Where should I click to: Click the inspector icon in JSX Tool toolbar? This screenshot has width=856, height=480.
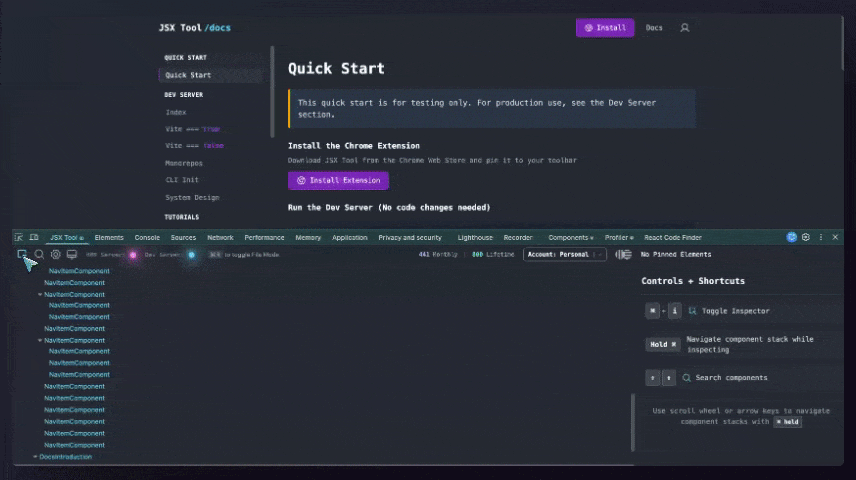tap(22, 255)
